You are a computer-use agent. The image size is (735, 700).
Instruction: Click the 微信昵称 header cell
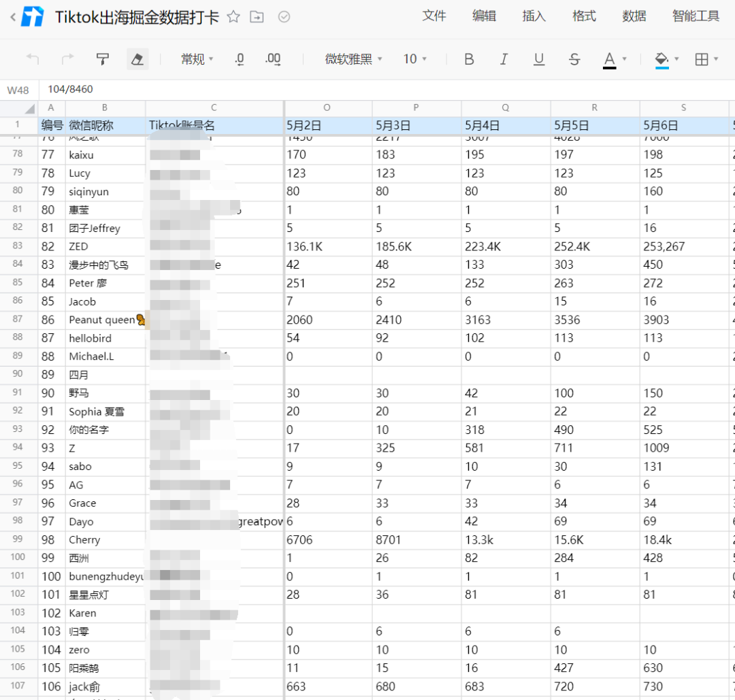[x=105, y=126]
